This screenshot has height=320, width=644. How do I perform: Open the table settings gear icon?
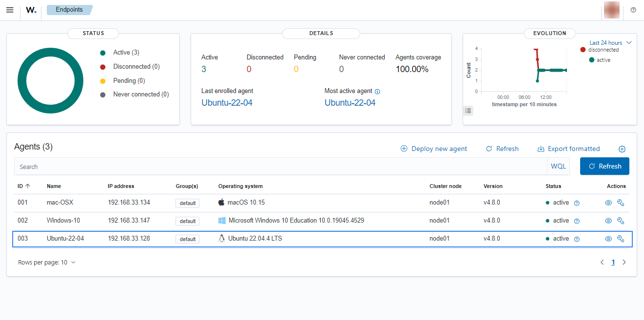coord(622,149)
